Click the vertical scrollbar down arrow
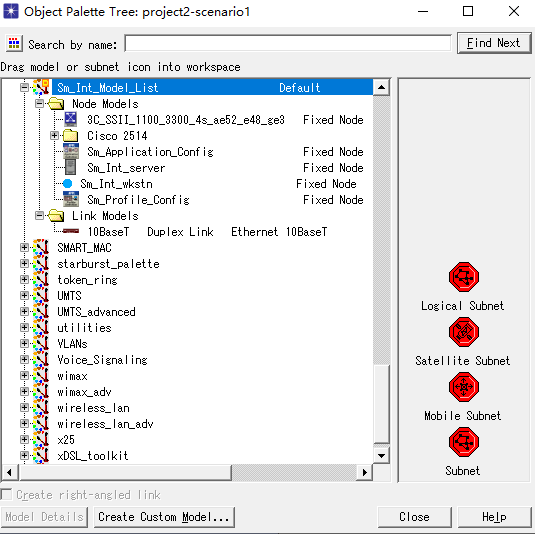This screenshot has width=535, height=534. [x=381, y=456]
